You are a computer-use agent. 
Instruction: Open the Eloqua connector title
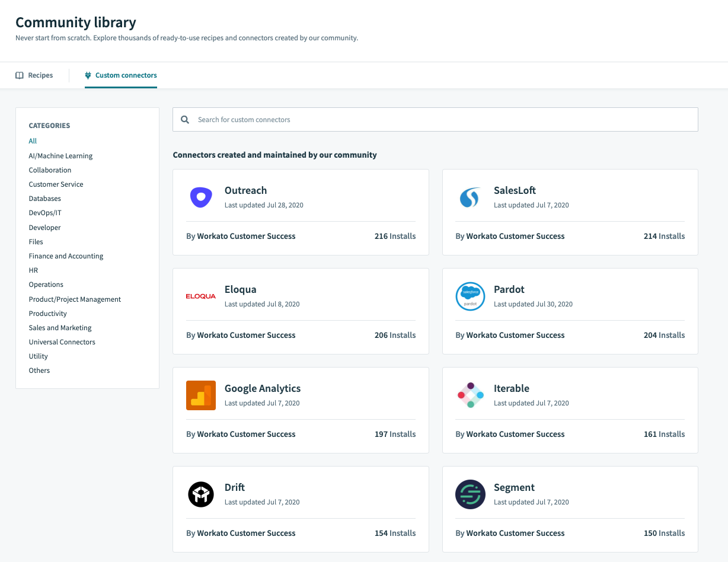240,289
